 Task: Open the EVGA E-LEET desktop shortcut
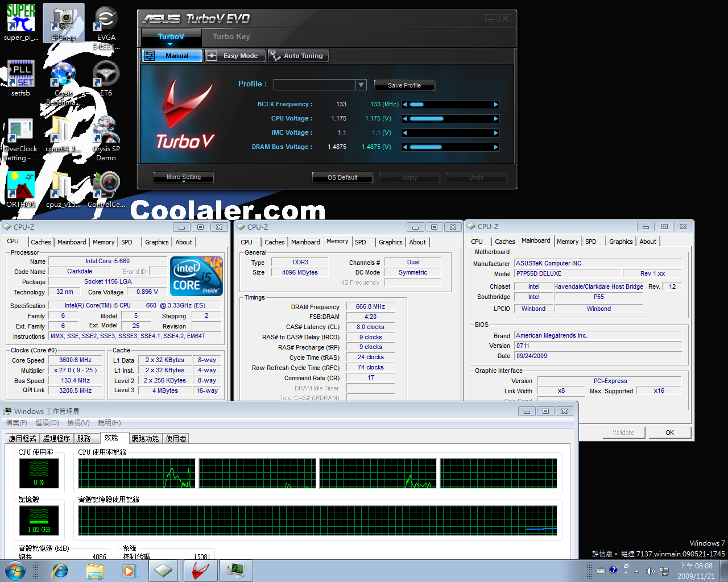click(106, 27)
